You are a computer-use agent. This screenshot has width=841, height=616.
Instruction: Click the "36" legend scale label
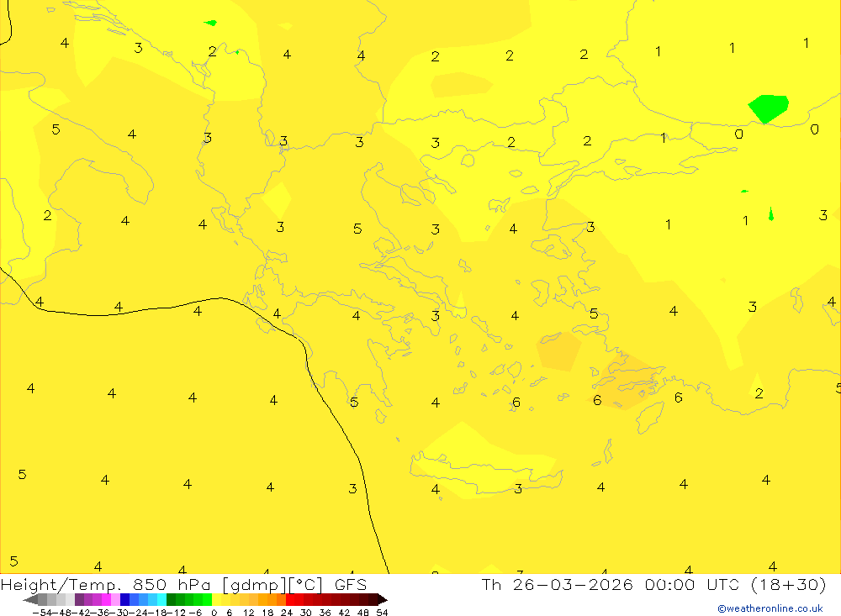tap(325, 613)
